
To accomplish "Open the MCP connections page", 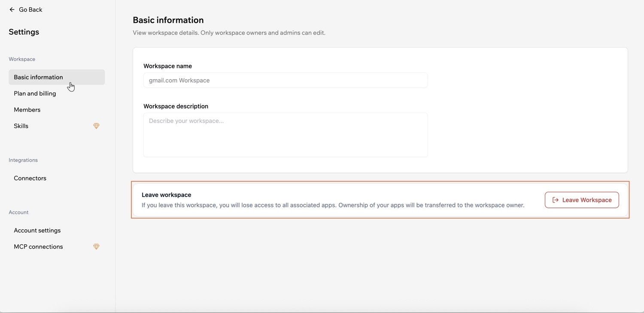I will click(38, 247).
